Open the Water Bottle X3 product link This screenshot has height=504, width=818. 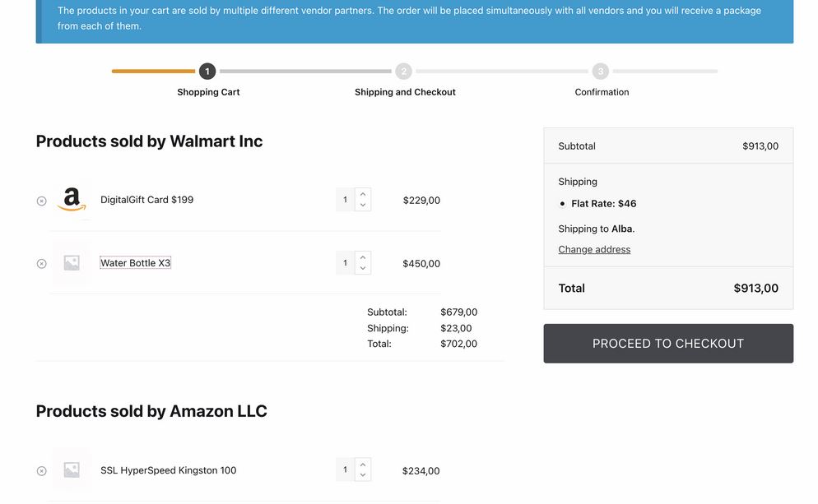click(136, 263)
